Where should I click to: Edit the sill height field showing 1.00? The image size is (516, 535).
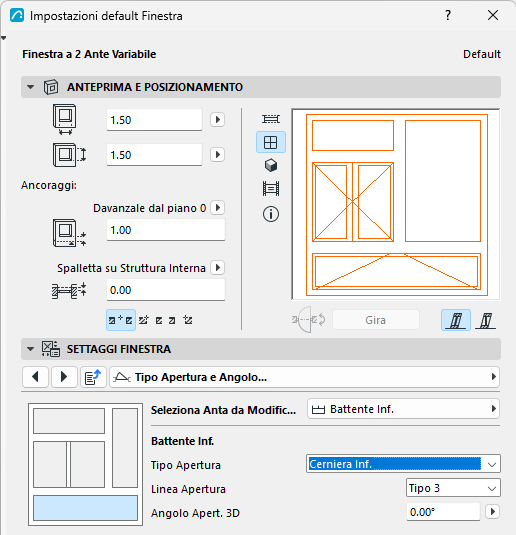click(x=166, y=230)
